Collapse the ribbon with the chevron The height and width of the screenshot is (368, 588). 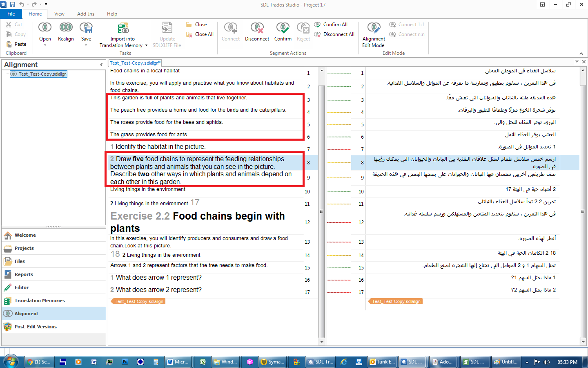(x=581, y=54)
